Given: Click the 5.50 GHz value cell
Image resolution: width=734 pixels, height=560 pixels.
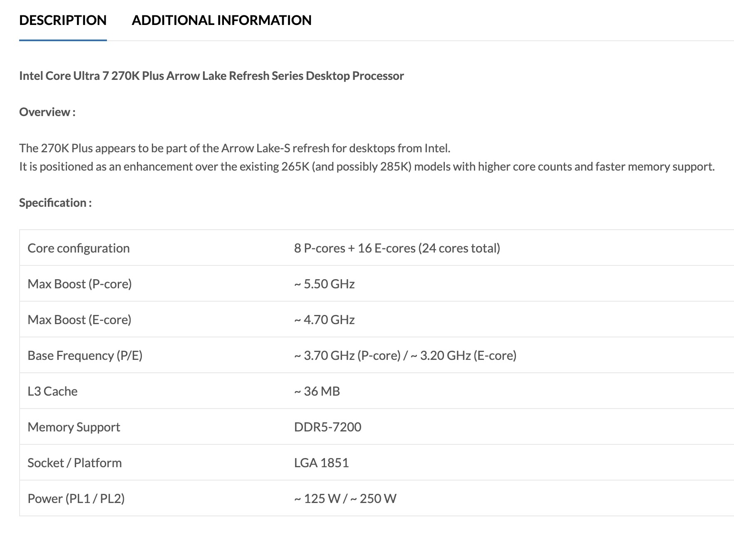Looking at the screenshot, I should (325, 284).
